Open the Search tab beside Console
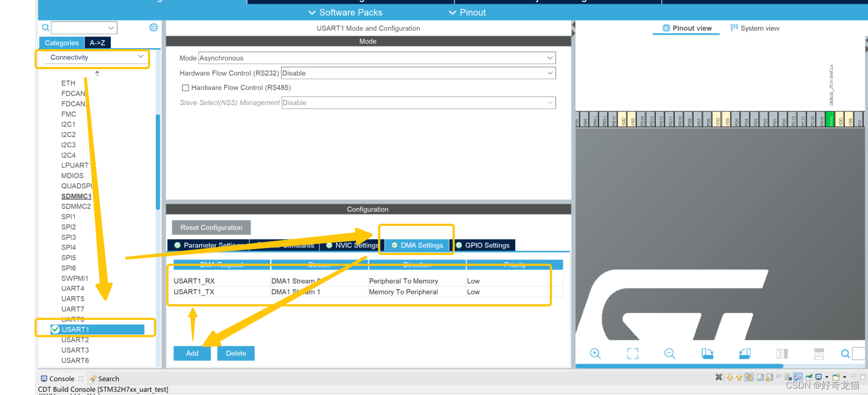Viewport: 868px width, 395px height. click(x=104, y=379)
